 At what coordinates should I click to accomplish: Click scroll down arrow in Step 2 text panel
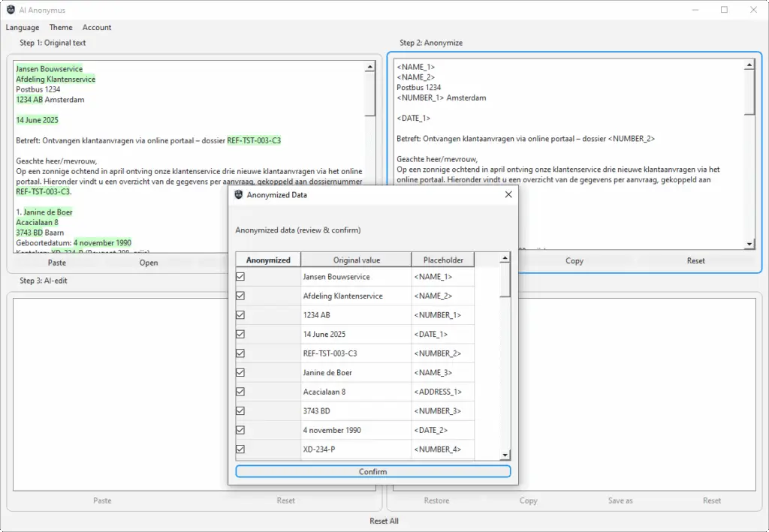point(749,244)
